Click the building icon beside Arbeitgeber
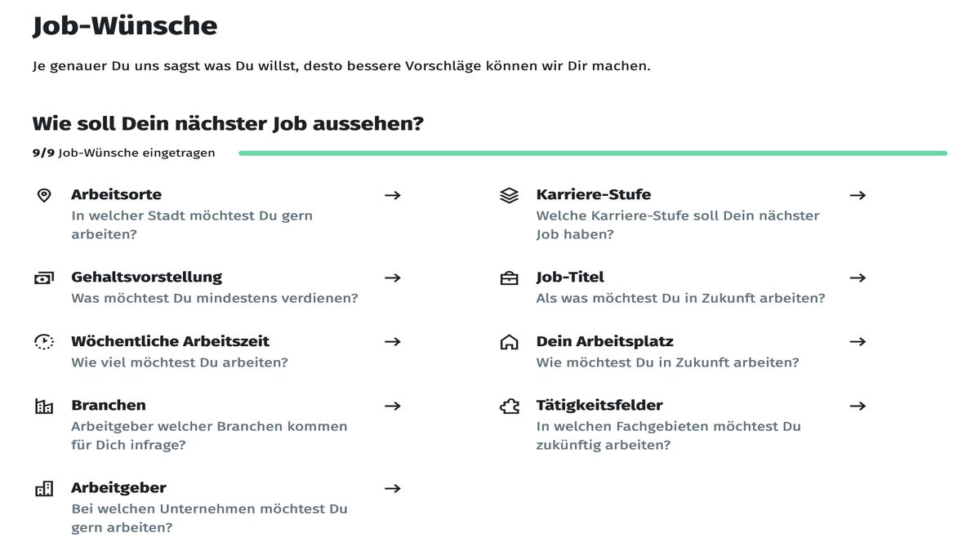Viewport: 980px width, 551px height. pos(44,488)
